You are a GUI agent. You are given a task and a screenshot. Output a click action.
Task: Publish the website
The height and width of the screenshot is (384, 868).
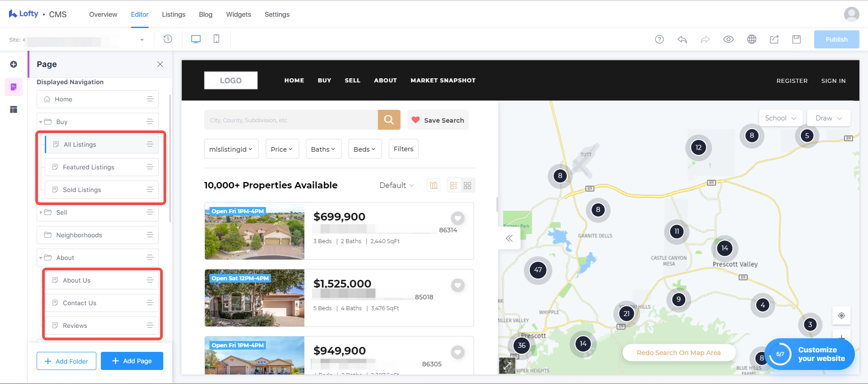click(836, 39)
